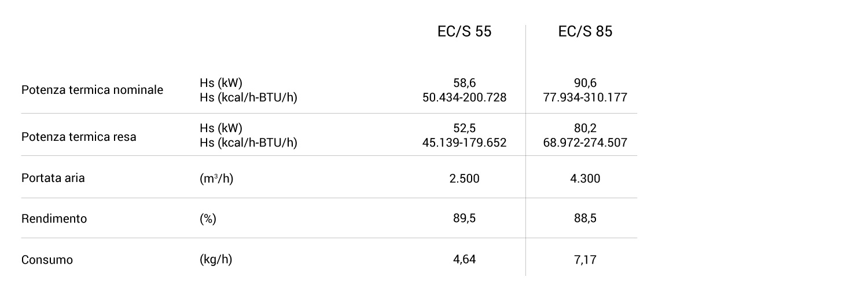Click the EC/S 55 column header
Viewport: 868px width, 284px height.
(x=464, y=32)
